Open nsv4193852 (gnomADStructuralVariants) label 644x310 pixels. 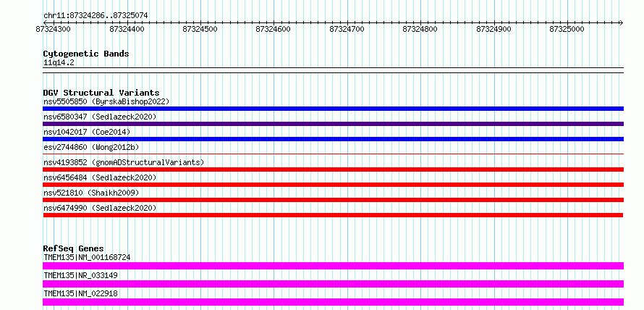click(124, 162)
